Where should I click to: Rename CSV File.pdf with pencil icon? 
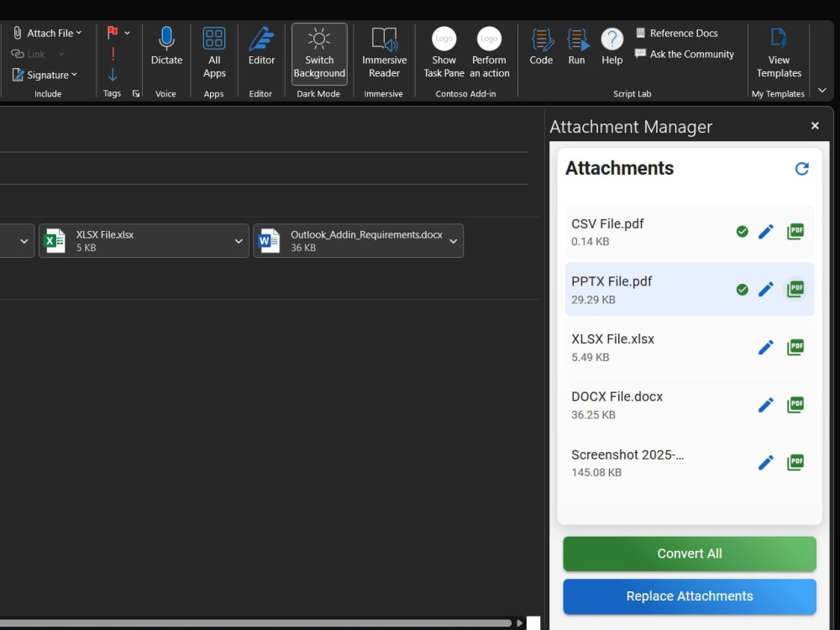[x=765, y=232]
